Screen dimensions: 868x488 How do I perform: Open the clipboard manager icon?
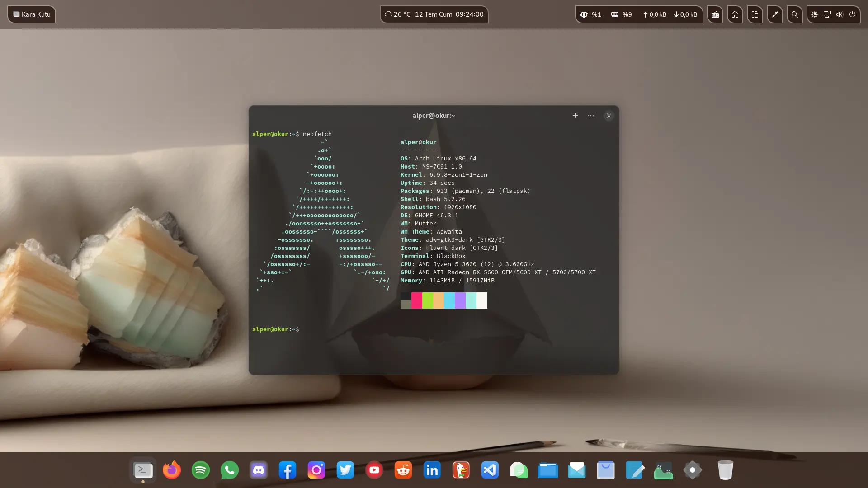point(755,14)
